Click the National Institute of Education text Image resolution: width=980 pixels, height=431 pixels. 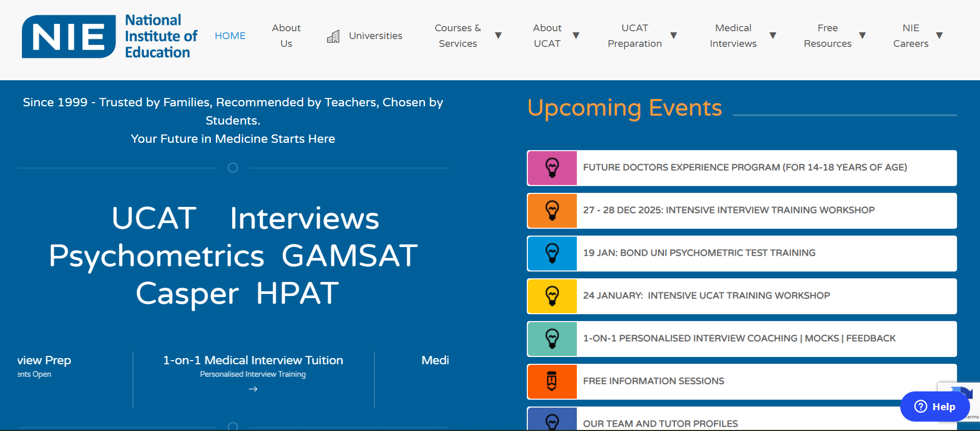(x=161, y=36)
